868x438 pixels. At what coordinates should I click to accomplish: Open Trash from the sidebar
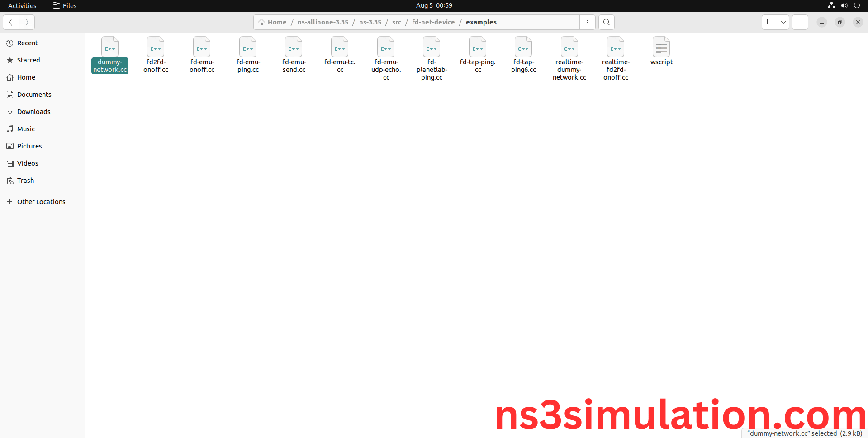pyautogui.click(x=25, y=181)
